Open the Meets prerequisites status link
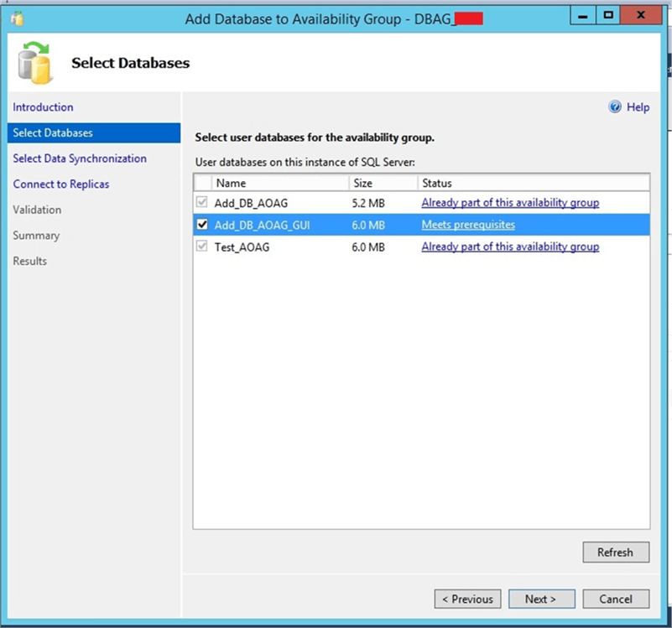This screenshot has height=628, width=672. click(468, 225)
